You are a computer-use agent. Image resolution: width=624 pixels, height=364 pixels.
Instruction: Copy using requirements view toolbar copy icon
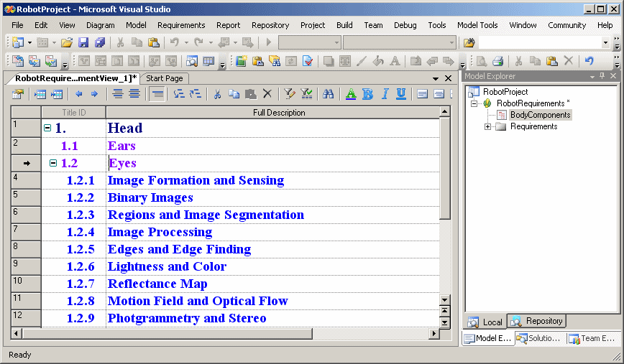click(x=234, y=94)
